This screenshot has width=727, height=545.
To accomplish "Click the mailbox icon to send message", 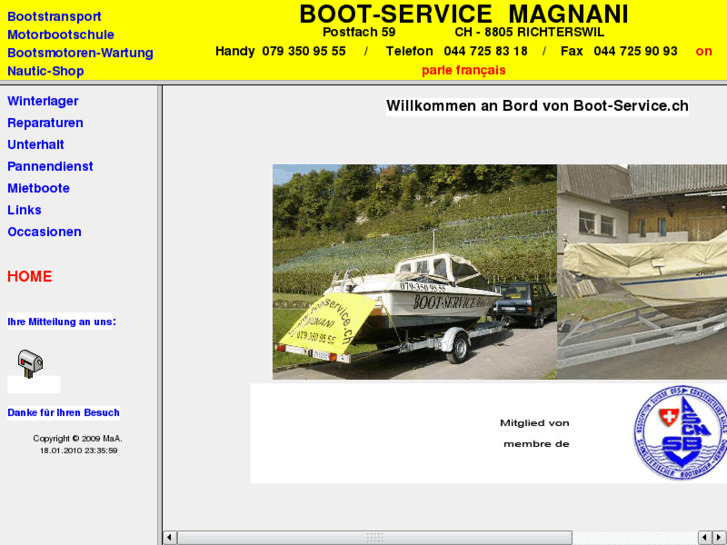I will 30,364.
